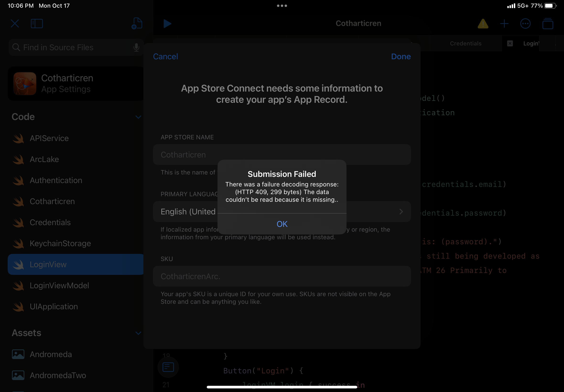Viewport: 564px width, 392px height.
Task: Edit the App Store Name field
Action: tap(282, 154)
